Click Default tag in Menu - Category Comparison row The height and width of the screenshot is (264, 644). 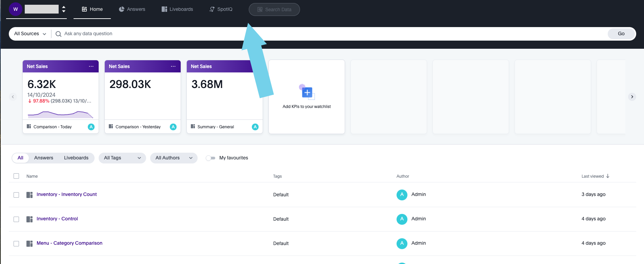coord(281,243)
